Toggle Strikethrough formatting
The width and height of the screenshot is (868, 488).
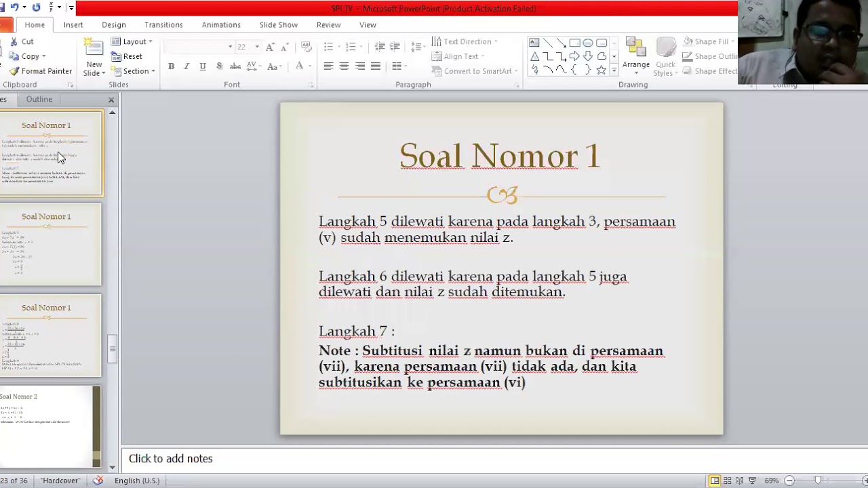coord(235,66)
